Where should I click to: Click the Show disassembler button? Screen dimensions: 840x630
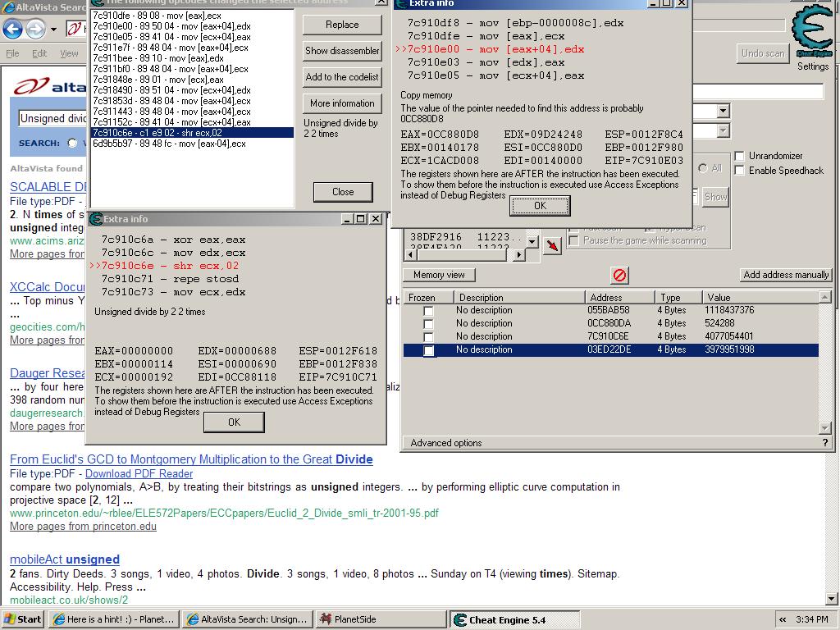(x=342, y=51)
